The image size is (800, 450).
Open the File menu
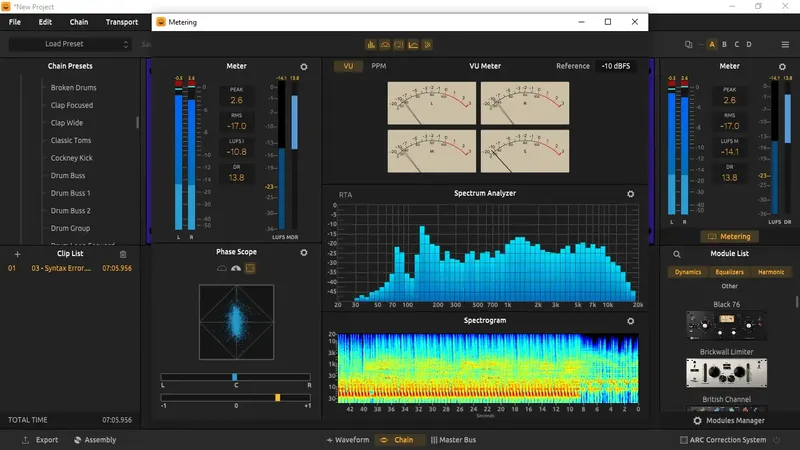[x=15, y=22]
